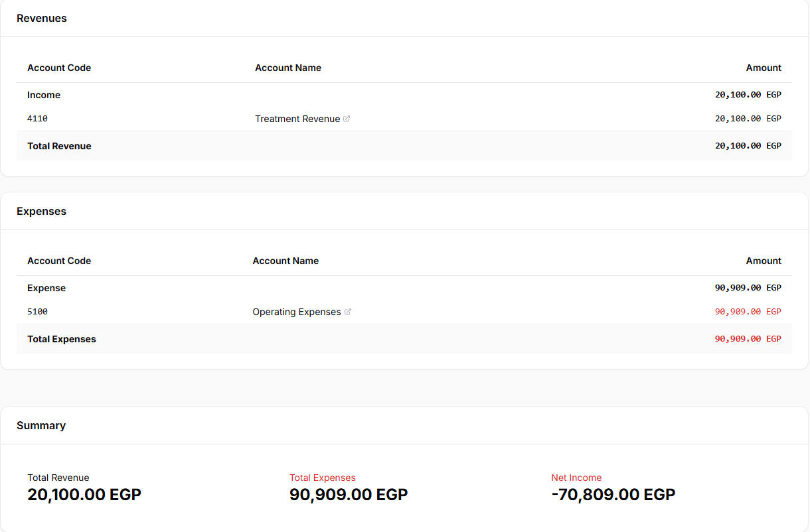Screen dimensions: 810x532
Task: Click the red 90,909.00 EGP Operating Expenses amount
Action: 748,312
